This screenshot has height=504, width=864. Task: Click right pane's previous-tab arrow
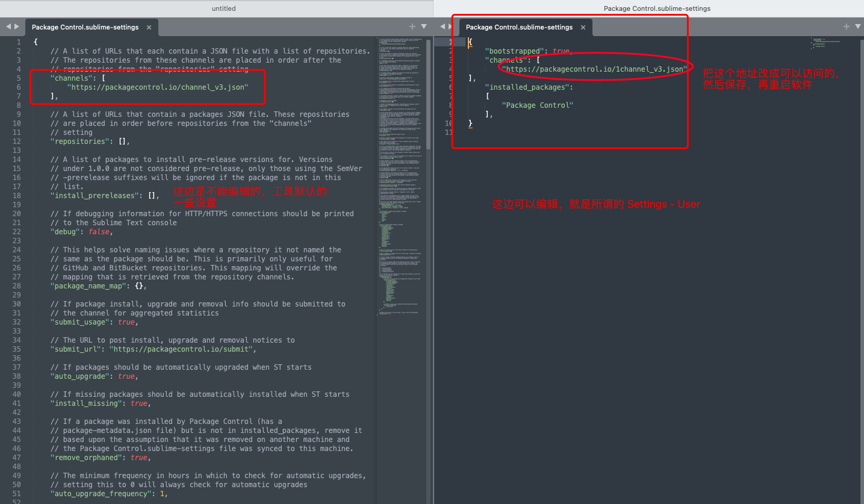(x=443, y=27)
